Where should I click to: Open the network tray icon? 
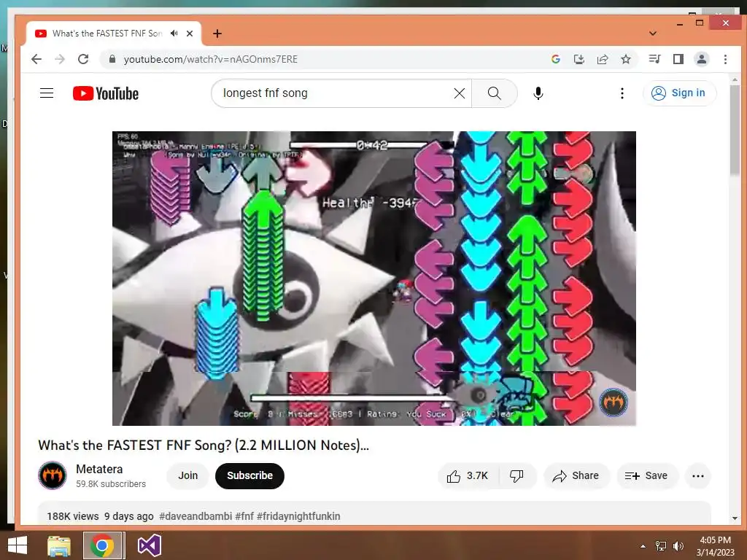[661, 546]
